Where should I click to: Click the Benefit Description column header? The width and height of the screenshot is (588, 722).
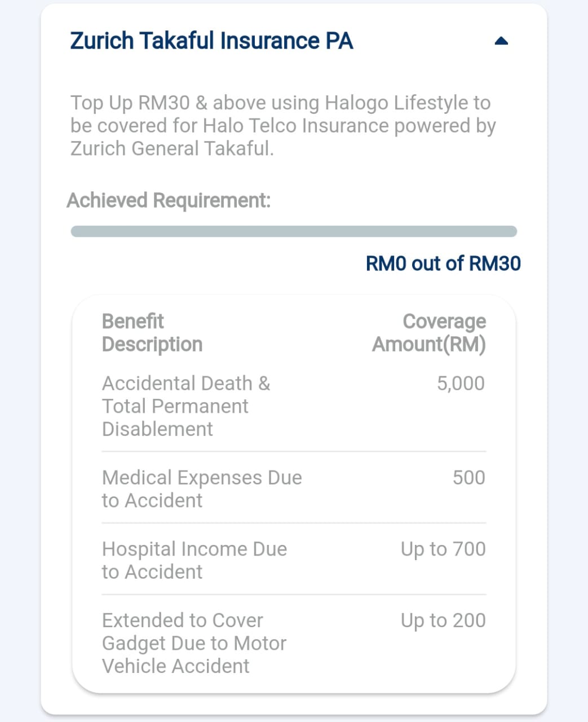pos(152,333)
